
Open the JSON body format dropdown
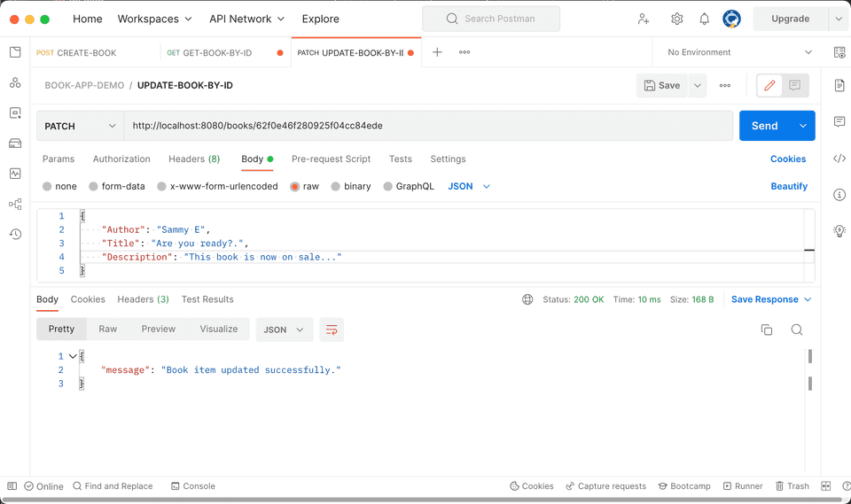pos(469,187)
